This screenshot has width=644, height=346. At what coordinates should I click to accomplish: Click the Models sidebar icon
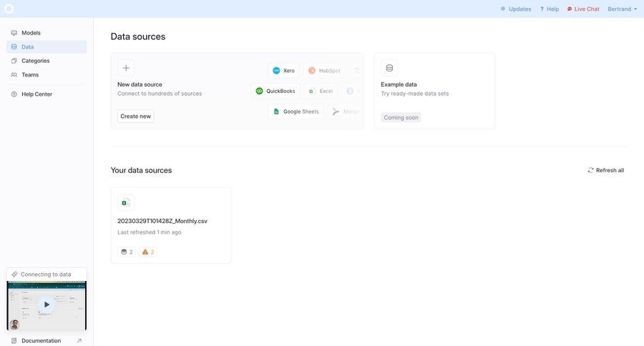(14, 33)
